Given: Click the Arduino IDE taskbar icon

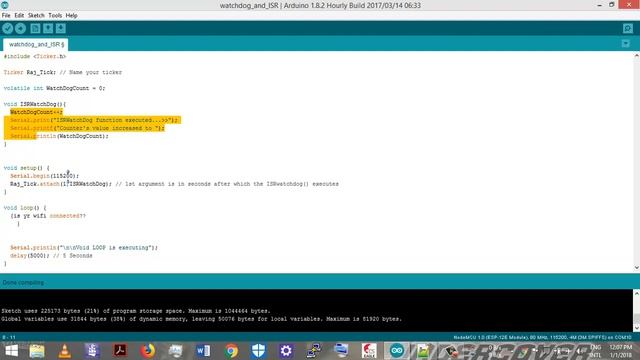Looking at the screenshot, I should point(397,351).
